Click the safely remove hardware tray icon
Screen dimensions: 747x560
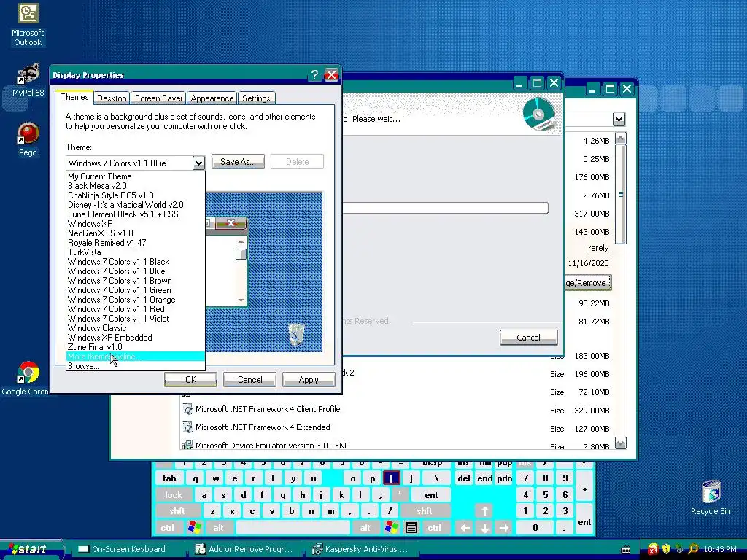[679, 549]
